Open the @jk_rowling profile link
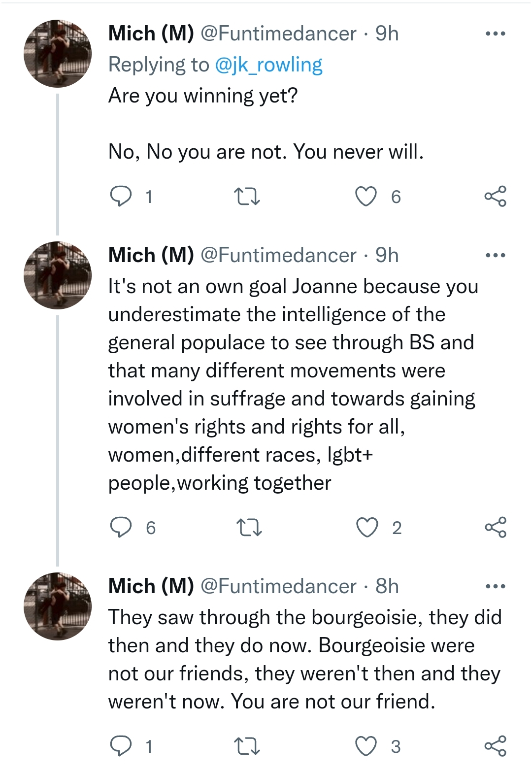The image size is (532, 771). click(269, 65)
